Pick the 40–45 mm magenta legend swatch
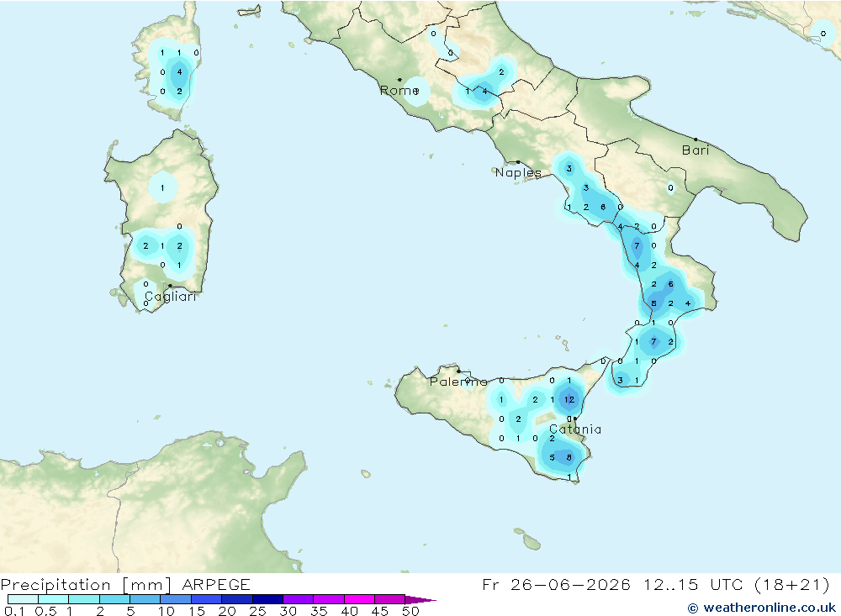Screen dimensions: 841x616 (359, 599)
